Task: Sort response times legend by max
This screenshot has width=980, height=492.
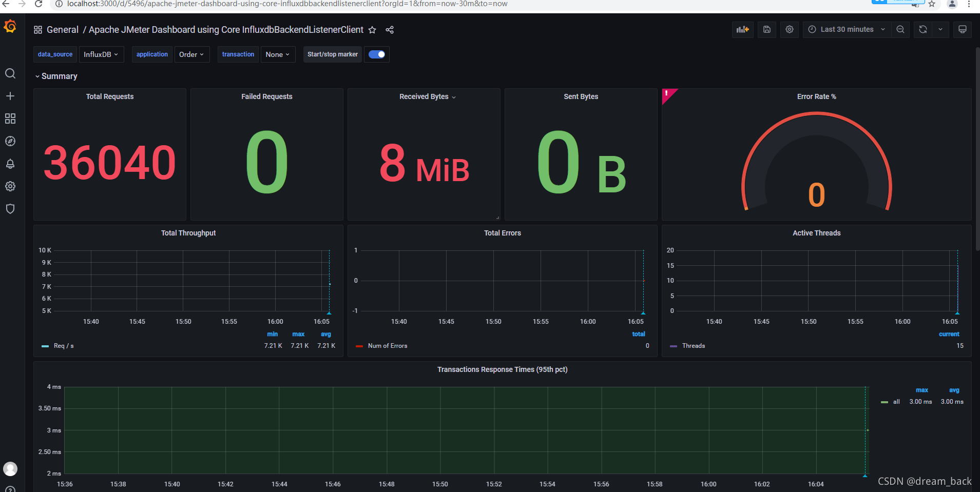Action: pyautogui.click(x=922, y=390)
